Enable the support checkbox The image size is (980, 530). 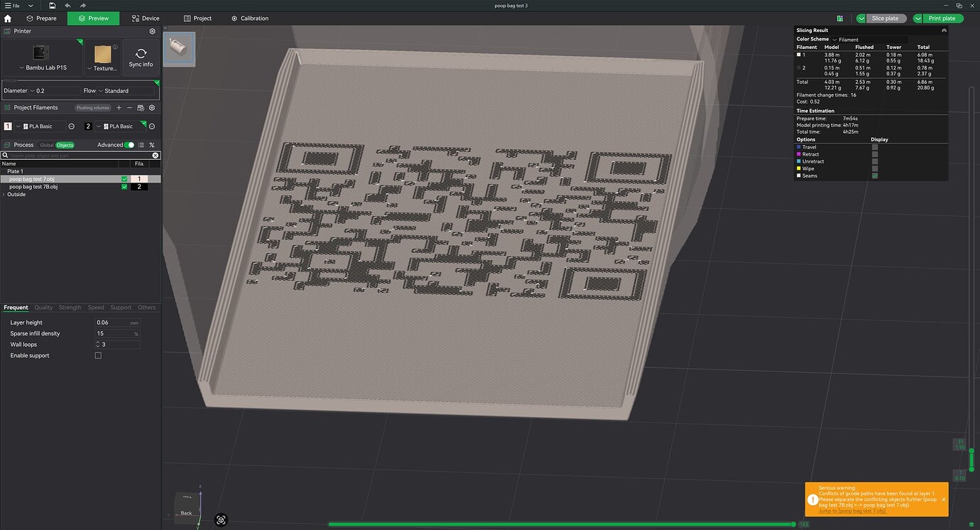tap(98, 355)
